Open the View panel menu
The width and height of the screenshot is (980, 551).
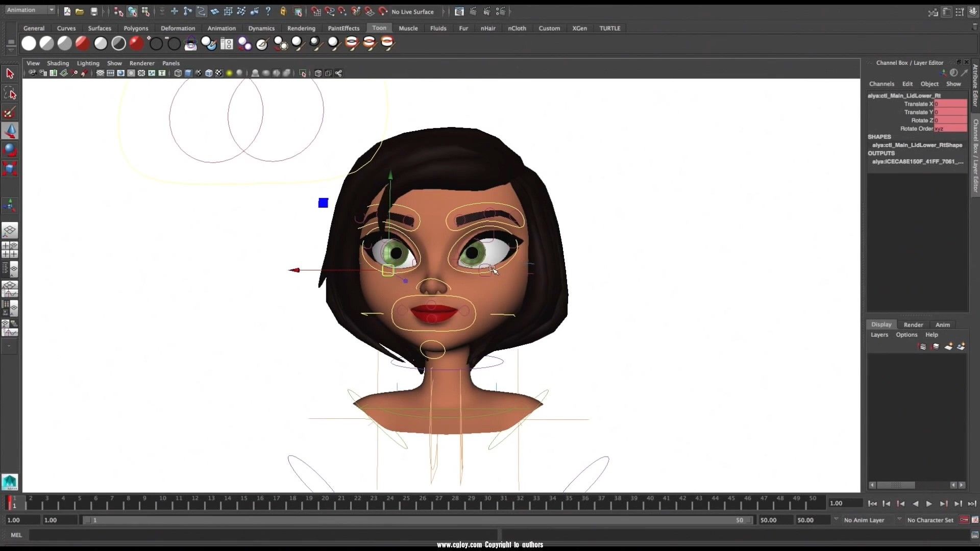point(33,63)
